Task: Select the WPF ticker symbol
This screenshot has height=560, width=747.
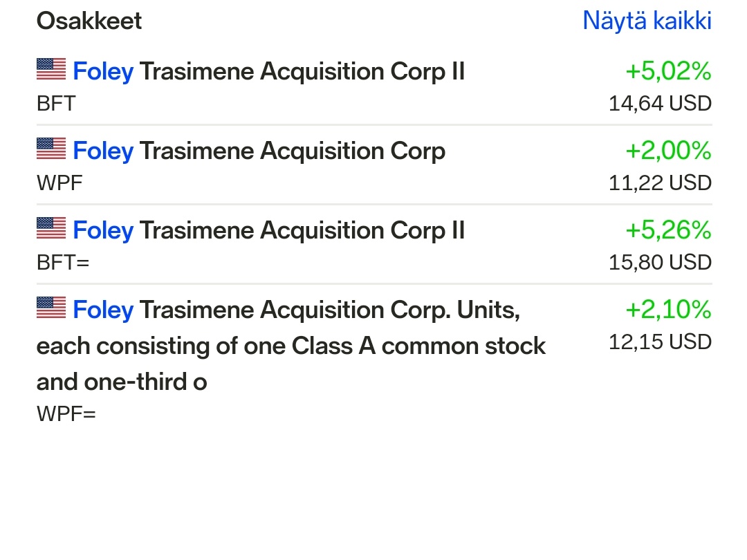Action: point(59,183)
